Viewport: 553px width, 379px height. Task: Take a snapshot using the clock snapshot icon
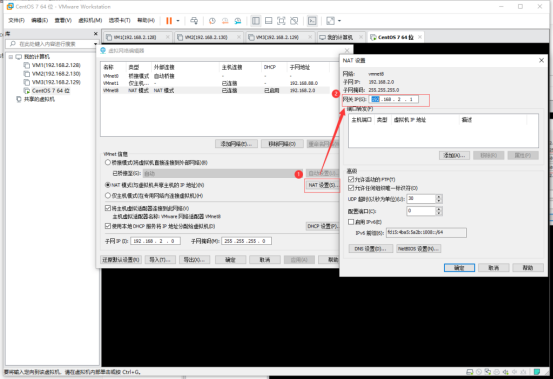[x=212, y=21]
